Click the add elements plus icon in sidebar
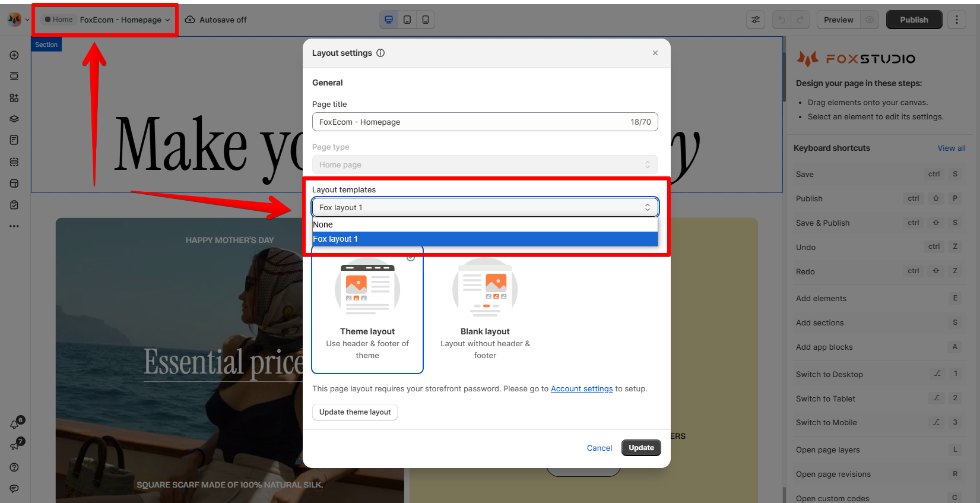The width and height of the screenshot is (980, 503). [x=14, y=55]
